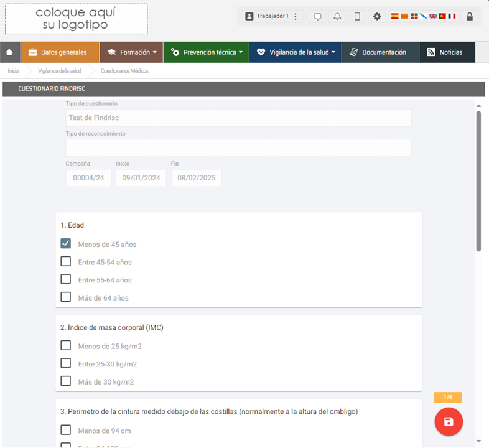
Task: Open the Trabajador 1 user options menu
Action: click(x=296, y=17)
